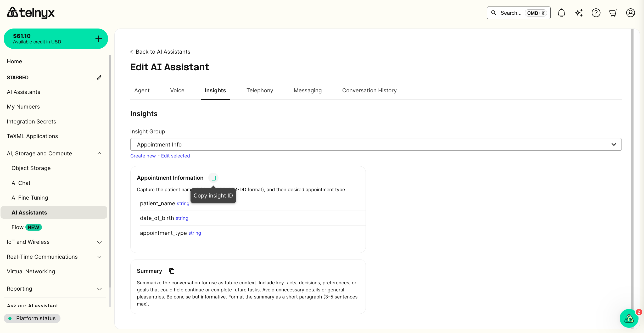The width and height of the screenshot is (644, 333).
Task: Click the date_of_birth field row
Action: tap(253, 218)
